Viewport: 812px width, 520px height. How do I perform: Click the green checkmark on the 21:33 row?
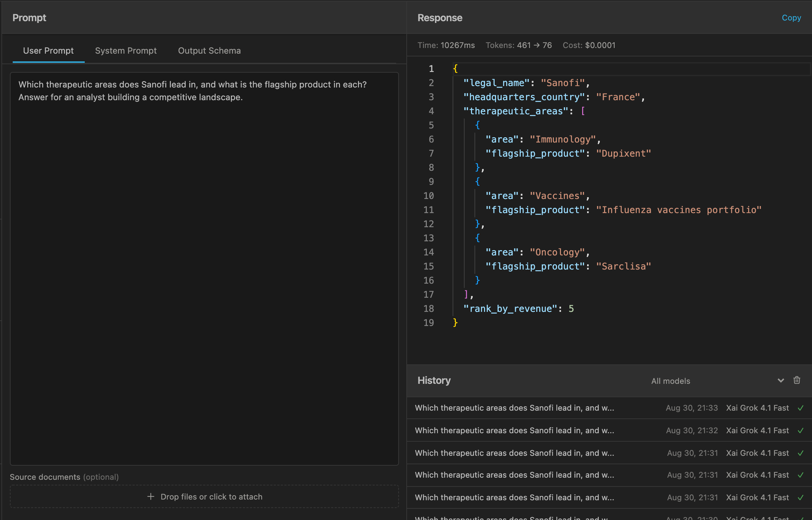coord(801,408)
